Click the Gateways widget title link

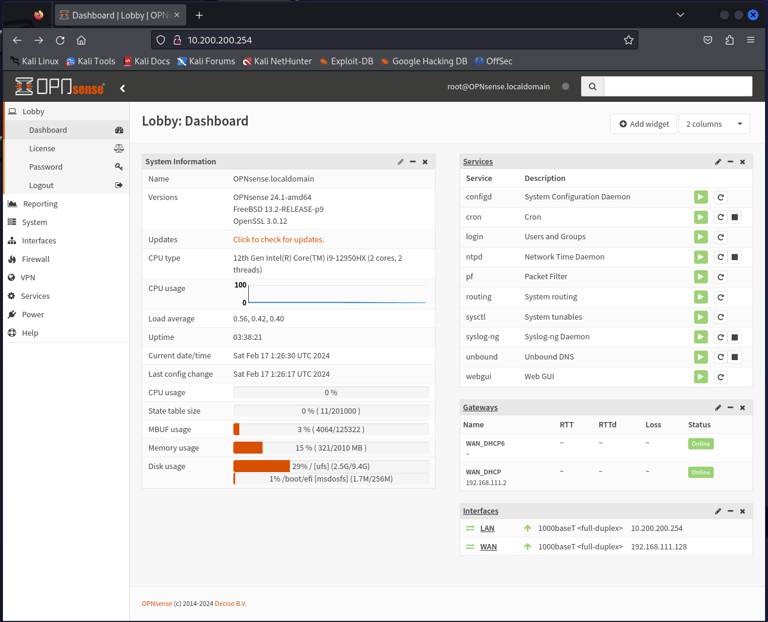point(480,407)
